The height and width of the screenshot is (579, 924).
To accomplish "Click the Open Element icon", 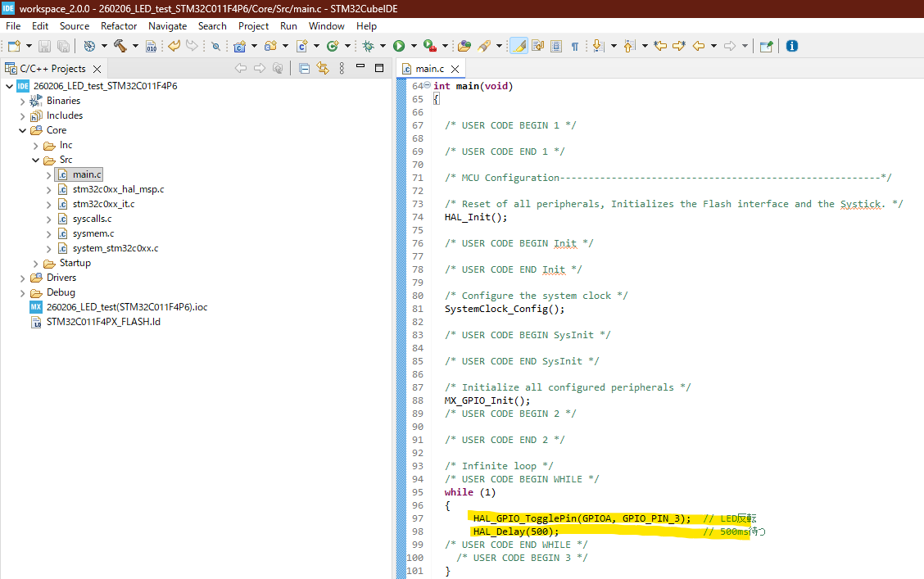I will [464, 46].
